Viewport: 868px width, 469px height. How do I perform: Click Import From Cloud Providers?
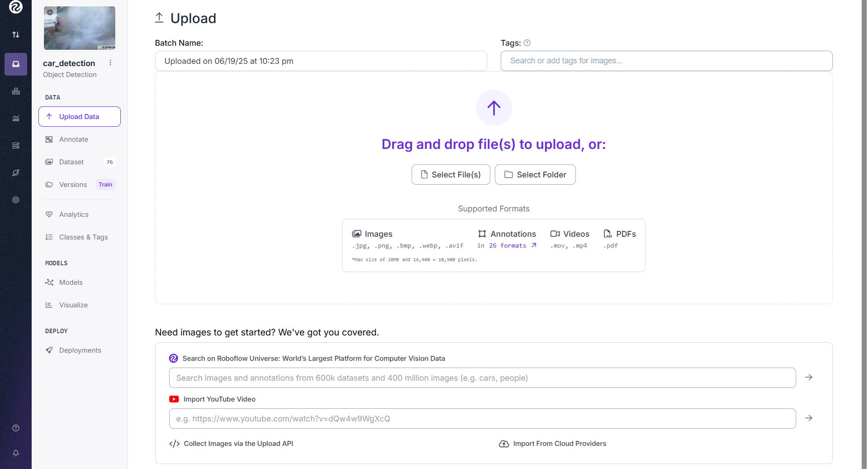559,444
